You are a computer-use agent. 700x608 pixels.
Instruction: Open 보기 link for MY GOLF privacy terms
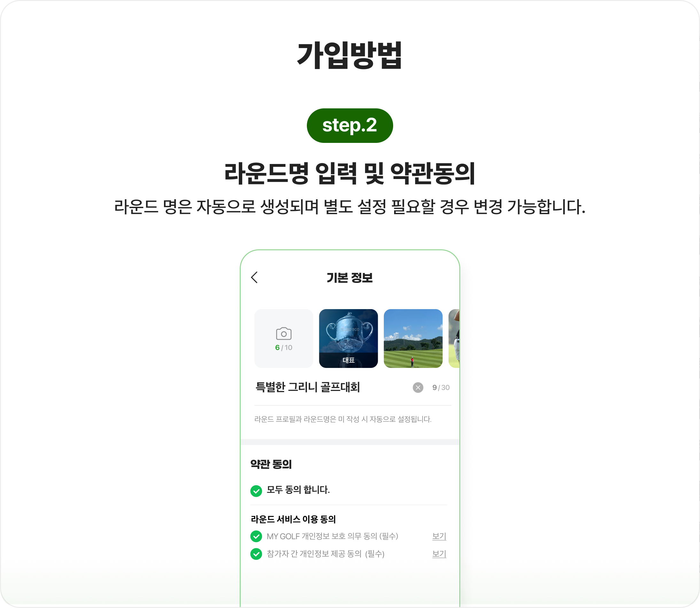pos(439,536)
